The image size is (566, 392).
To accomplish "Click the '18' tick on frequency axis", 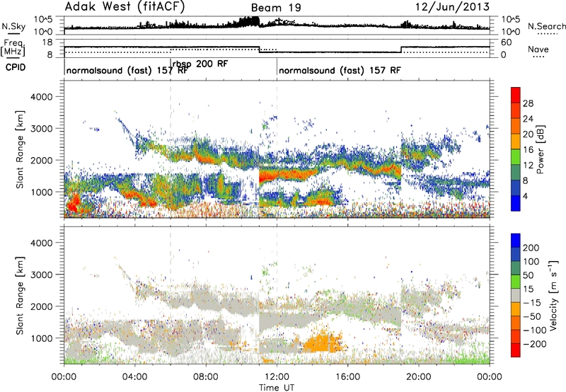I will 48,42.
